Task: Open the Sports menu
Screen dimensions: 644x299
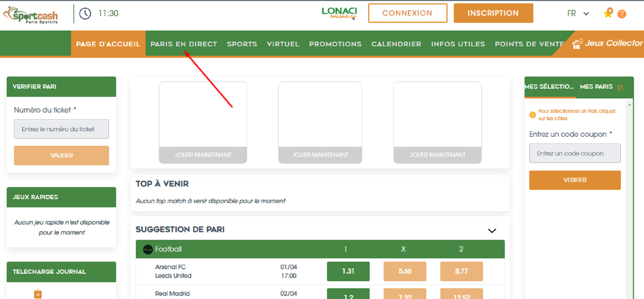Action: (x=242, y=44)
